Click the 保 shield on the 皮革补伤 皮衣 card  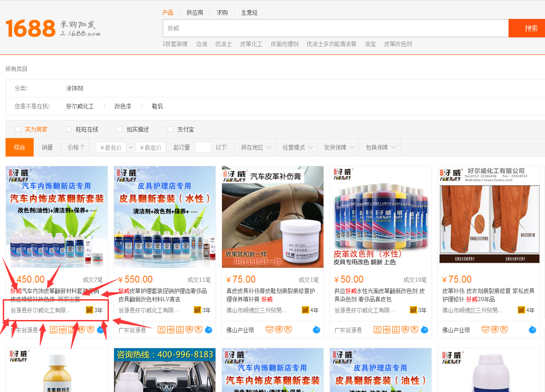pos(495,330)
